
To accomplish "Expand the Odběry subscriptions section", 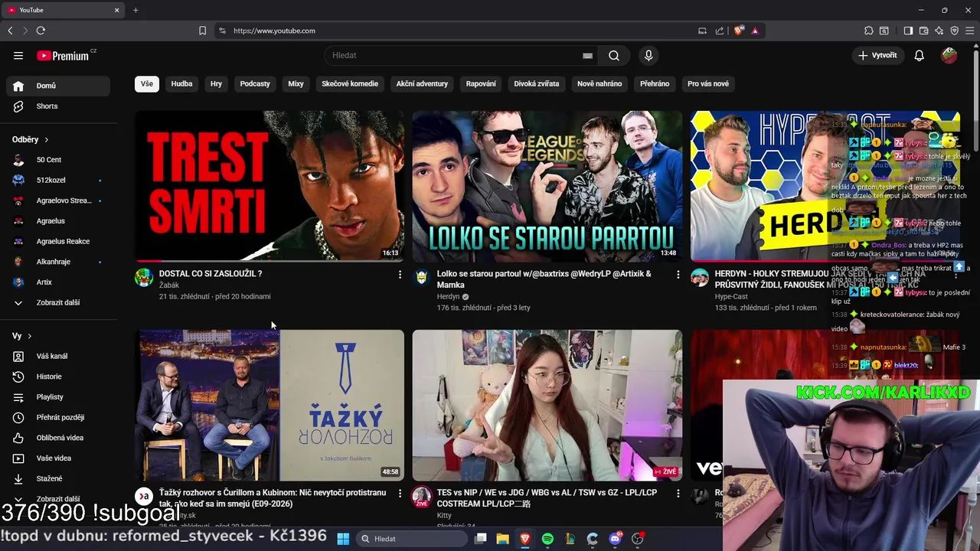I will (31, 139).
